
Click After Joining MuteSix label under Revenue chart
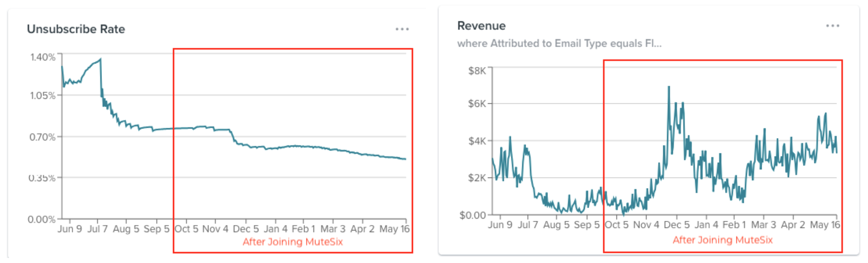(x=723, y=240)
